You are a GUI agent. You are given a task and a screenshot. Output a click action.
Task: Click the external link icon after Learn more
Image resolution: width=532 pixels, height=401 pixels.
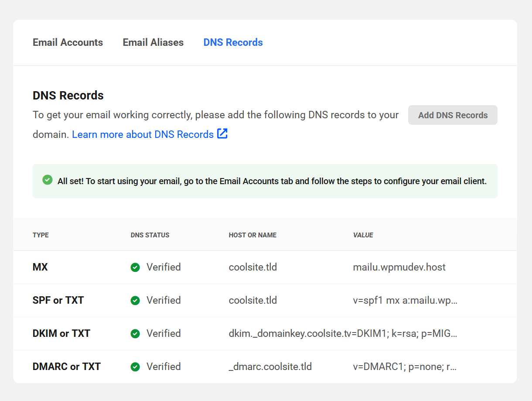[x=222, y=134]
